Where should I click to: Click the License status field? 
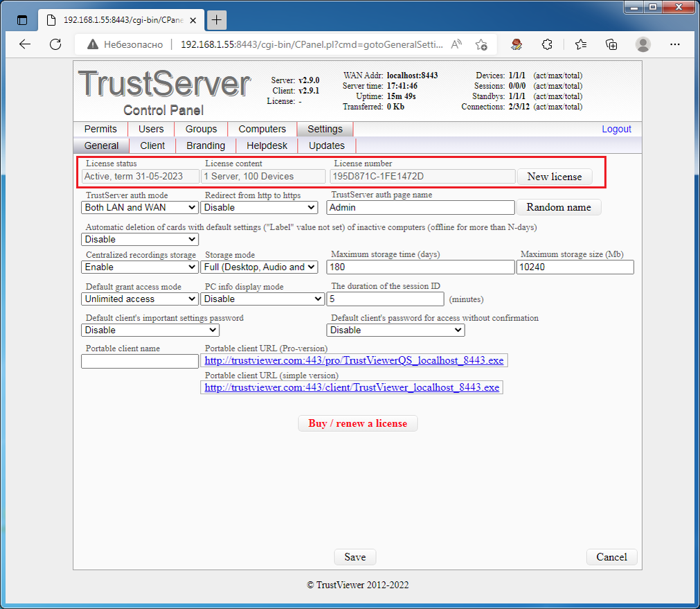[x=140, y=177]
